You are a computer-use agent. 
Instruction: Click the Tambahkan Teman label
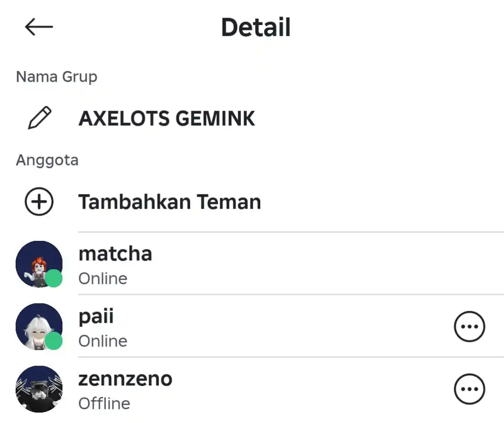pos(170,202)
